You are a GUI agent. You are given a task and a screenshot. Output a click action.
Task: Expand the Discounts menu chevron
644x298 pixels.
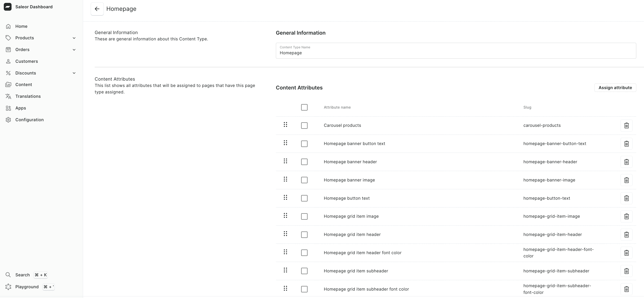pyautogui.click(x=74, y=73)
